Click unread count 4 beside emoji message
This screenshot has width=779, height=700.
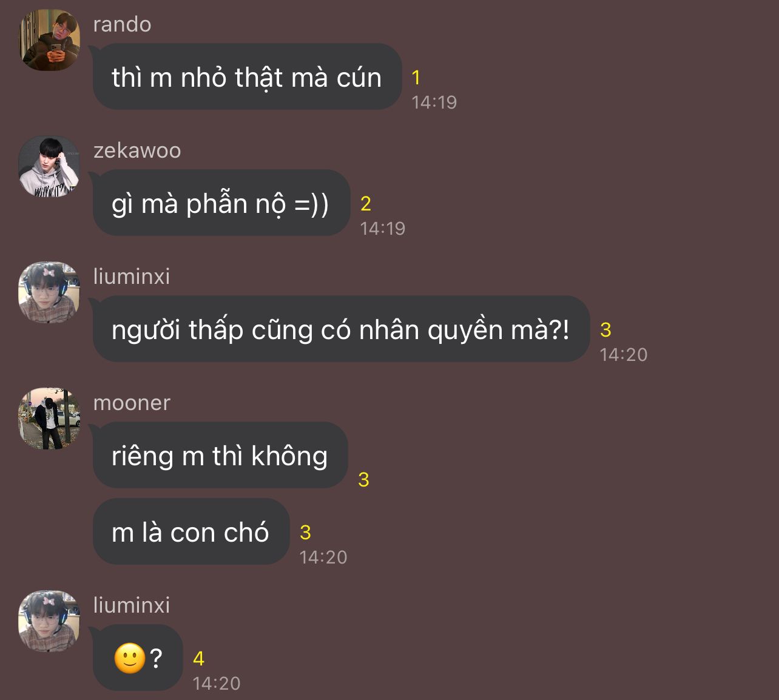198,659
